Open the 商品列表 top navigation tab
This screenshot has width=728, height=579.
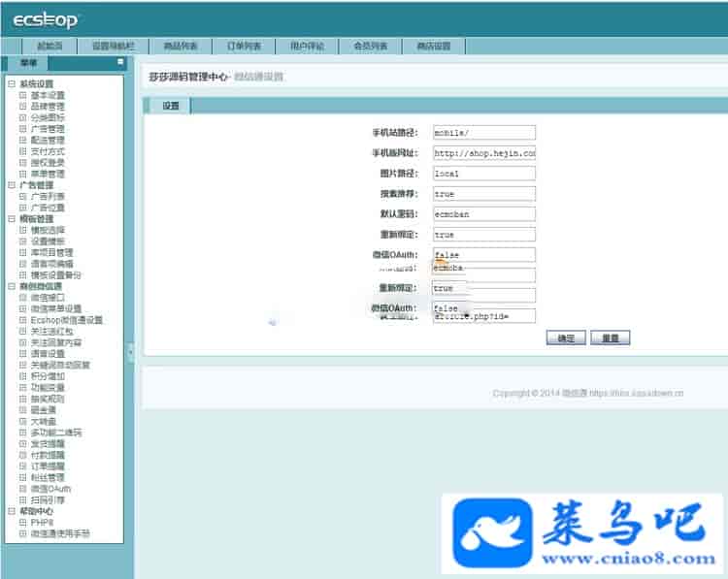point(181,46)
